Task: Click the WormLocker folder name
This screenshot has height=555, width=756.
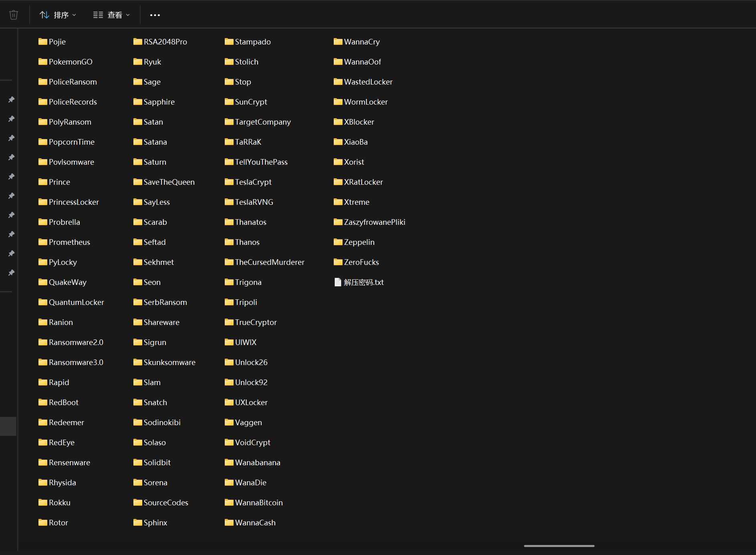Action: [366, 102]
